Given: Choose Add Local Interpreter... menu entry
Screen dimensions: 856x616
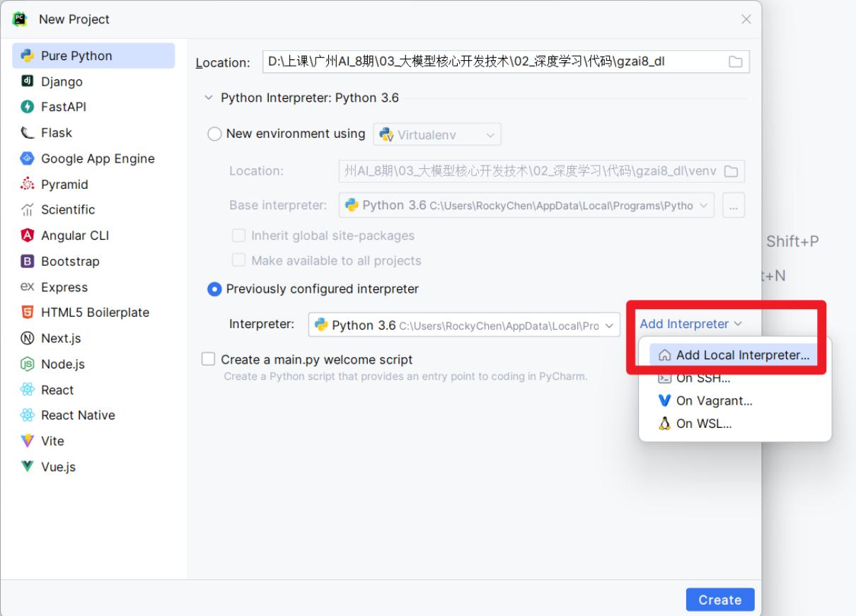Looking at the screenshot, I should [734, 355].
